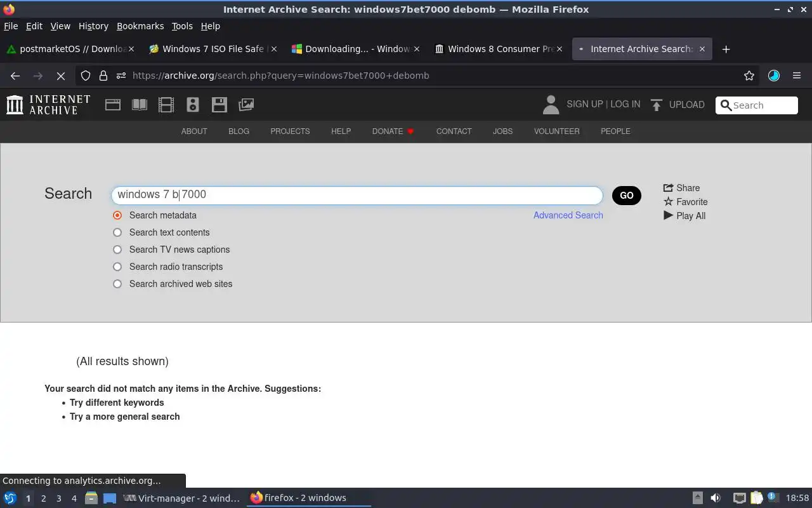Click the volume icon in system tray
Screen dimensions: 812x508
(716, 498)
